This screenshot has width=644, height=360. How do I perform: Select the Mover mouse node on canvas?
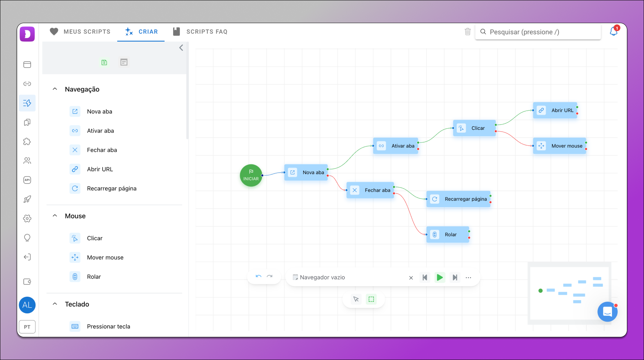tap(560, 145)
